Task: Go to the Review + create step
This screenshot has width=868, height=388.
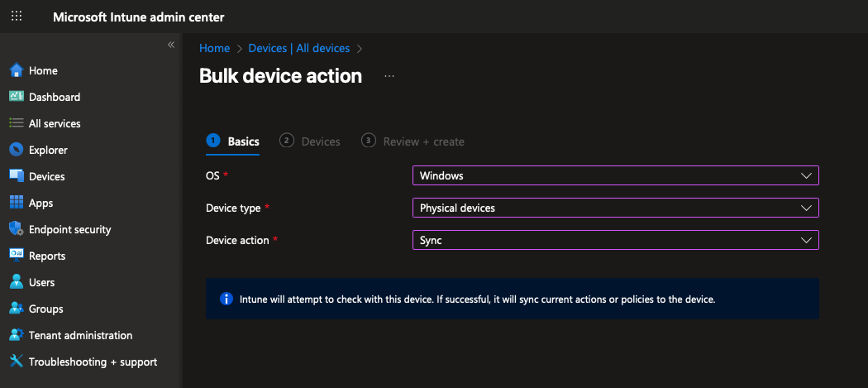Action: point(413,141)
